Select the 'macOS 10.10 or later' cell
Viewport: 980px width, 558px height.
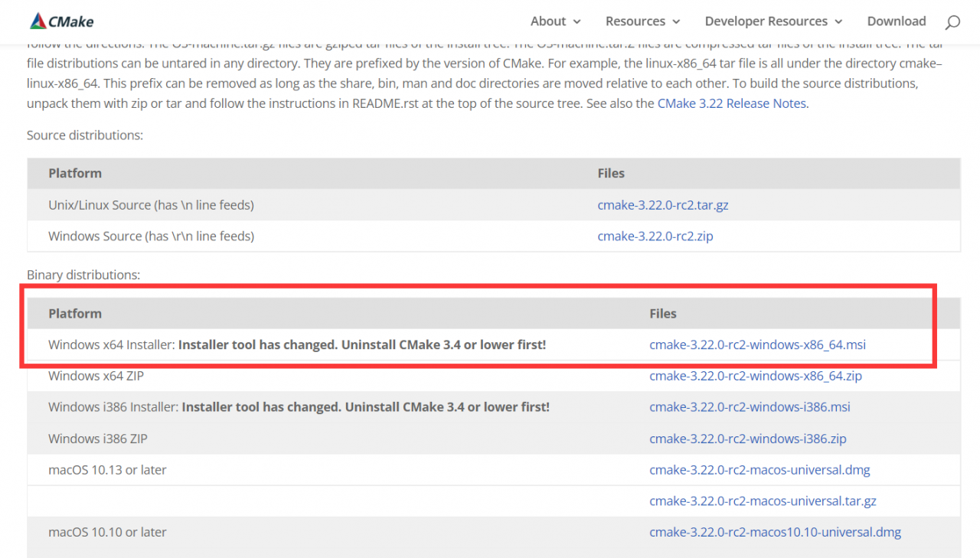coord(107,532)
